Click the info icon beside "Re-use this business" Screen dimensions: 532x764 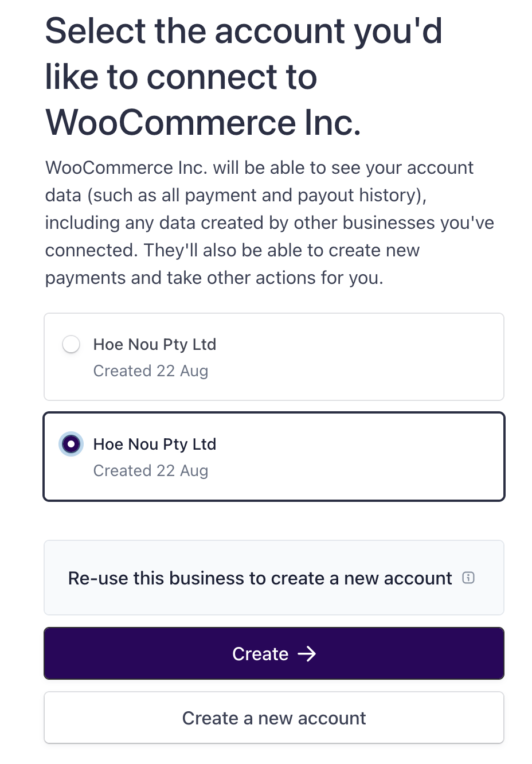468,578
